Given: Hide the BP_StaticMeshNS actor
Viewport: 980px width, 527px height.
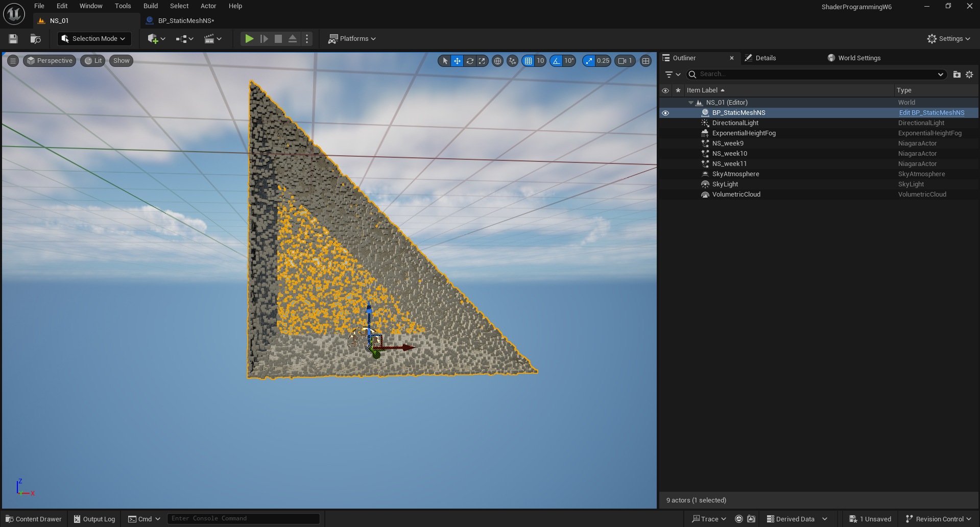Looking at the screenshot, I should click(x=665, y=113).
